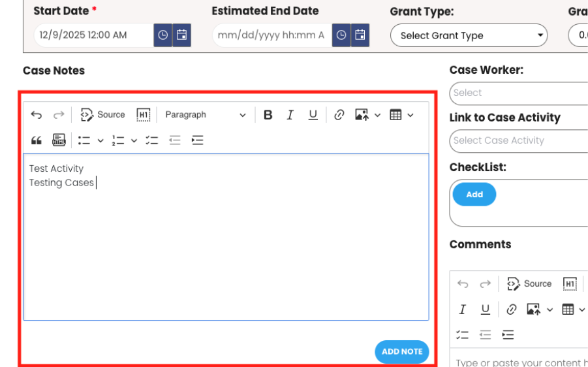Click the Add checklist button

(474, 195)
